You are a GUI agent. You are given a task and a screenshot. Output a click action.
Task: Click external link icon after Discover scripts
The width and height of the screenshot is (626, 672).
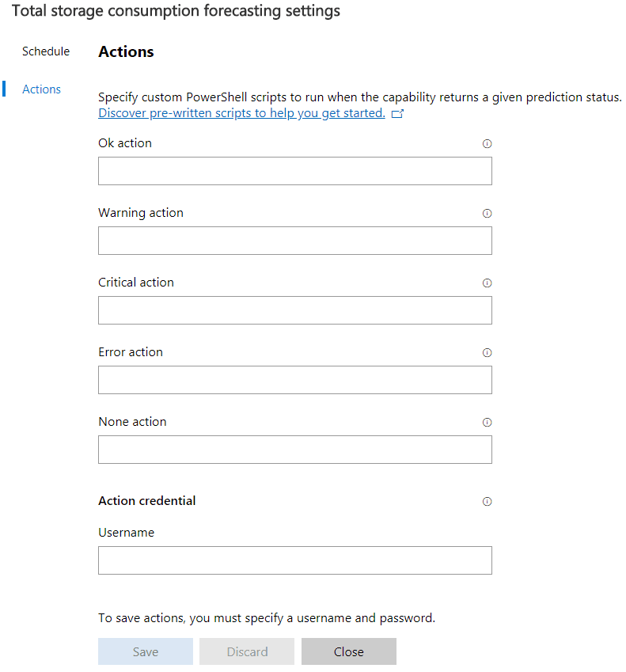point(398,114)
